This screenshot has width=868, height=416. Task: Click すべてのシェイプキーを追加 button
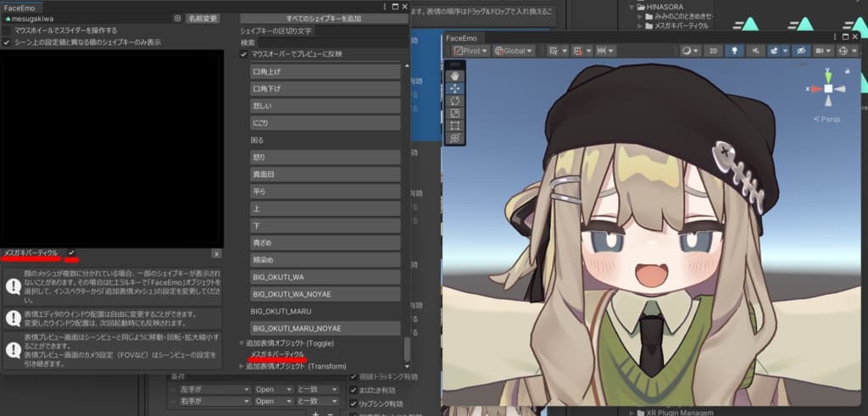324,19
